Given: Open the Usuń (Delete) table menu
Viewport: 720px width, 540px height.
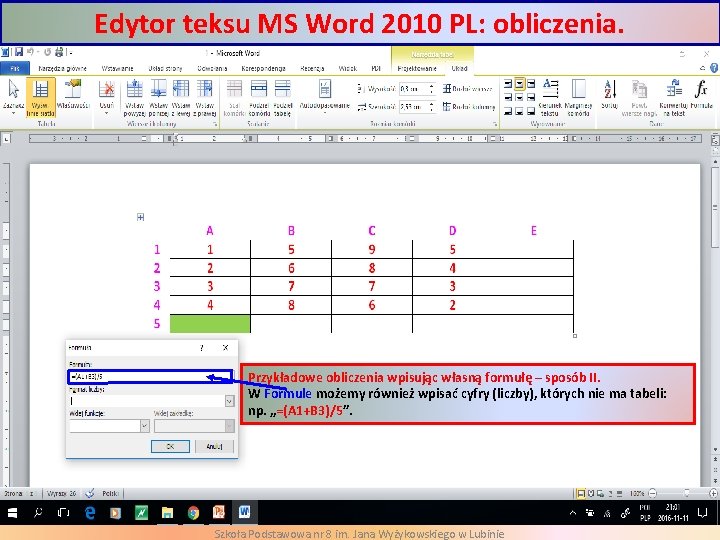Looking at the screenshot, I should [107, 96].
